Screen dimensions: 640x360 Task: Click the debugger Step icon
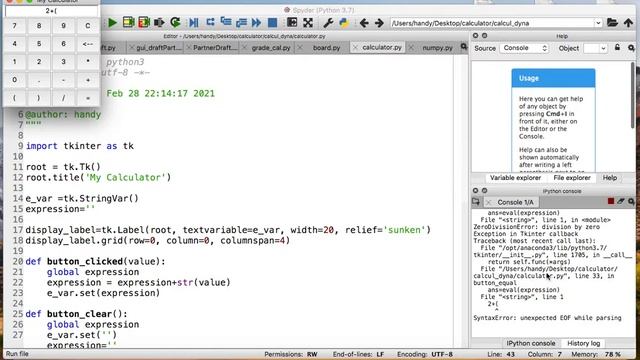point(210,22)
